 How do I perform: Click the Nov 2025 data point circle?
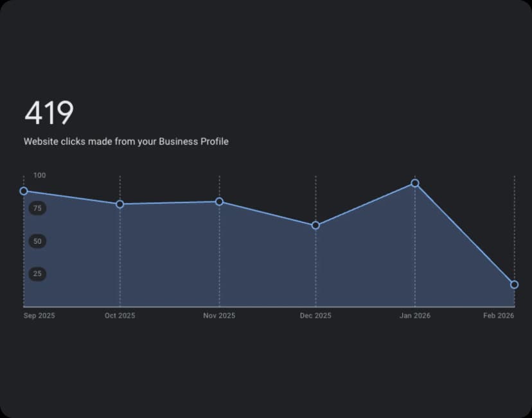pos(219,201)
